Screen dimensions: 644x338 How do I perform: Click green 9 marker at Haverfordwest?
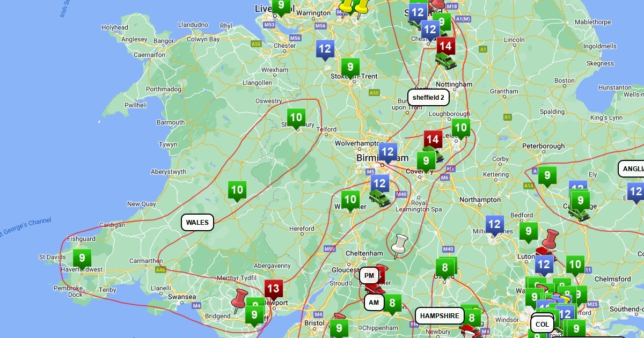(x=82, y=259)
